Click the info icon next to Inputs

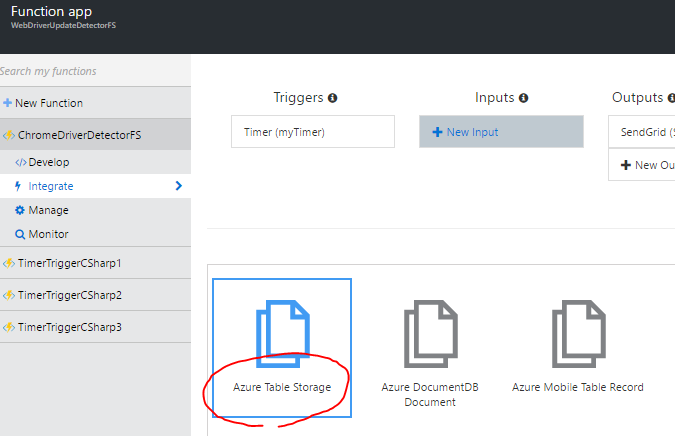pyautogui.click(x=523, y=98)
